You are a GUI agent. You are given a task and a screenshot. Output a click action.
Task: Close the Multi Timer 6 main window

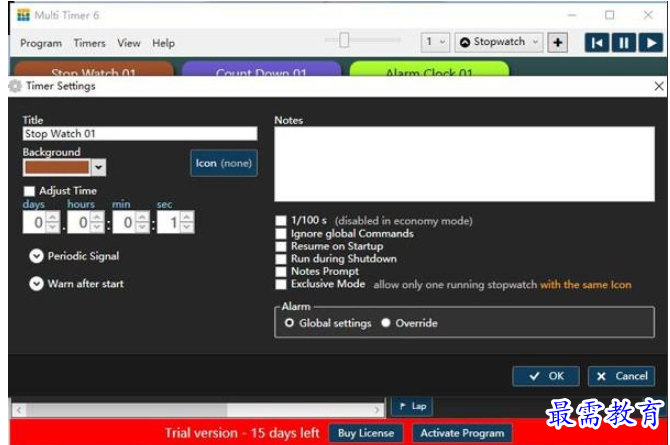[648, 15]
